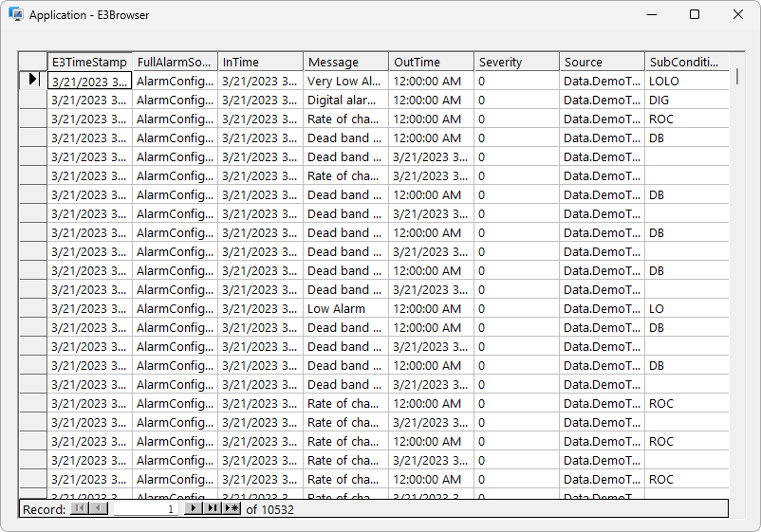Viewport: 761px width, 532px height.
Task: Select the LOLO subcondition cell
Action: pos(687,81)
